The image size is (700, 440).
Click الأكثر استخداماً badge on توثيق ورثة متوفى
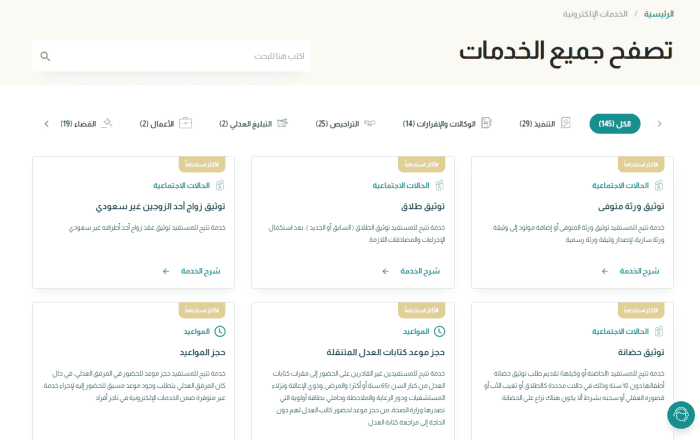click(x=641, y=164)
